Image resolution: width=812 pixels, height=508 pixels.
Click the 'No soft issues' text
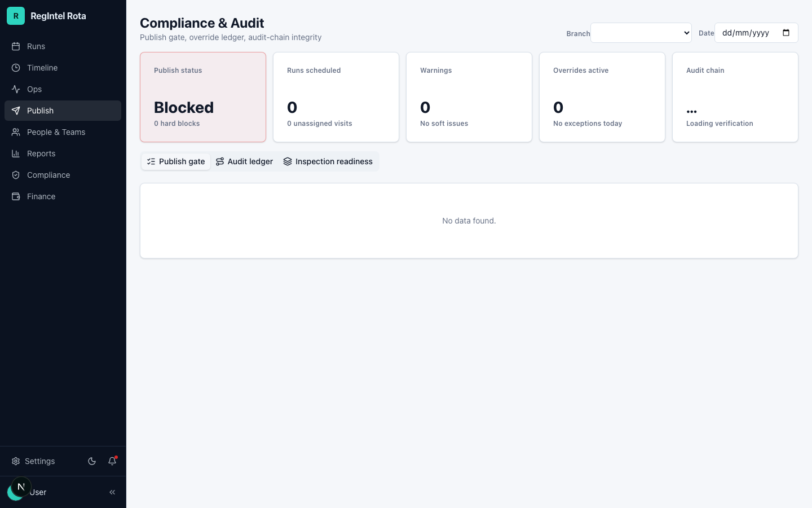[444, 124]
